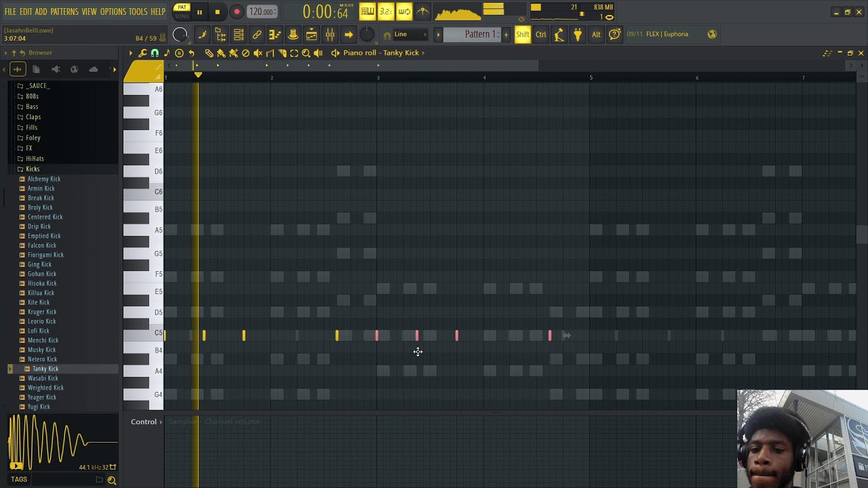The image size is (868, 488).
Task: Click the red record button
Action: click(237, 12)
